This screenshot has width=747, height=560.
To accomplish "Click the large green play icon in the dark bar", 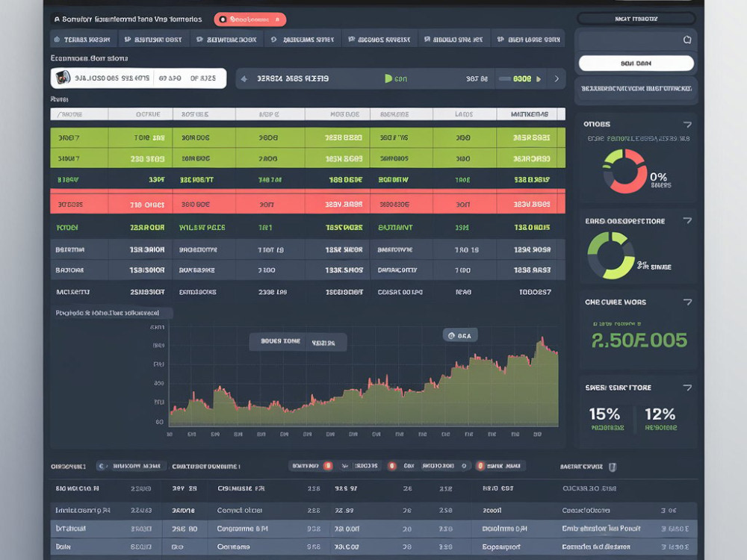I will (x=388, y=78).
